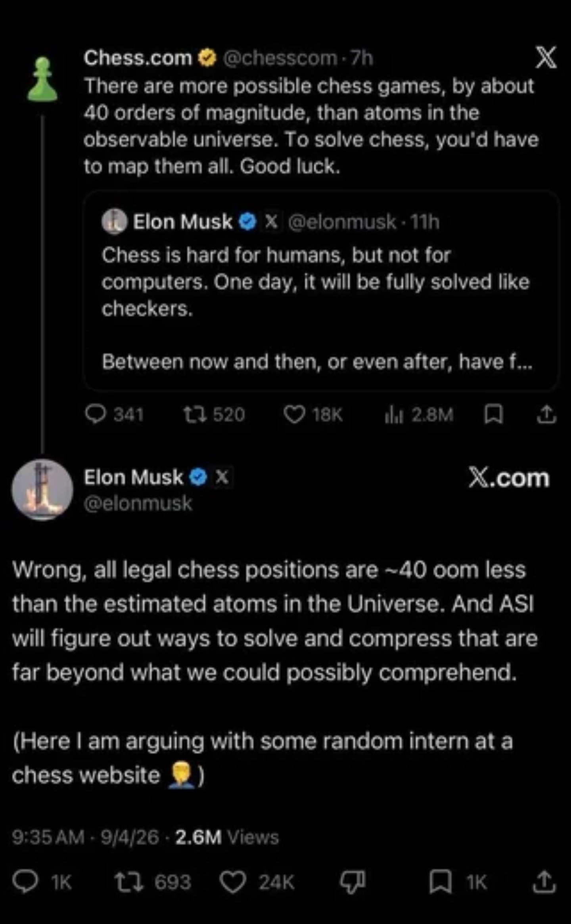Share Elon's tweet via upload icon
Image resolution: width=571 pixels, height=924 pixels.
point(545,882)
